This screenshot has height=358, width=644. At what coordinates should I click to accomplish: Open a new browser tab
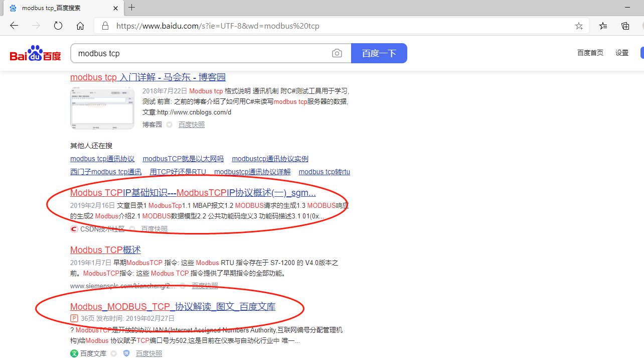(132, 8)
